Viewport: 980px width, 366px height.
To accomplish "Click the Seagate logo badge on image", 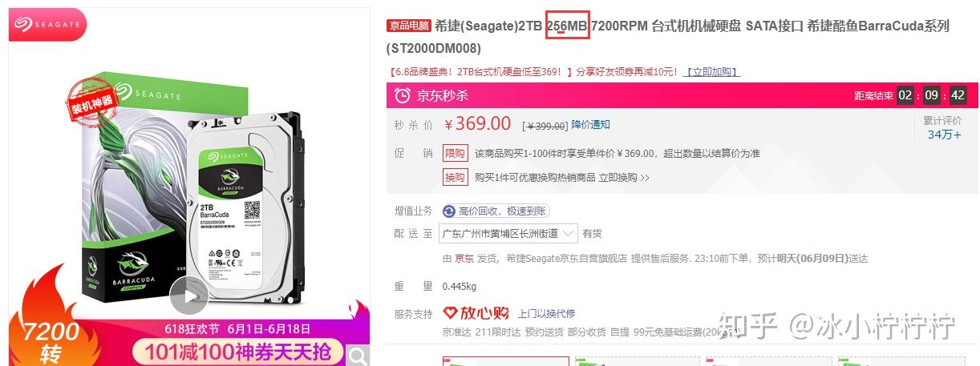I will (x=46, y=25).
